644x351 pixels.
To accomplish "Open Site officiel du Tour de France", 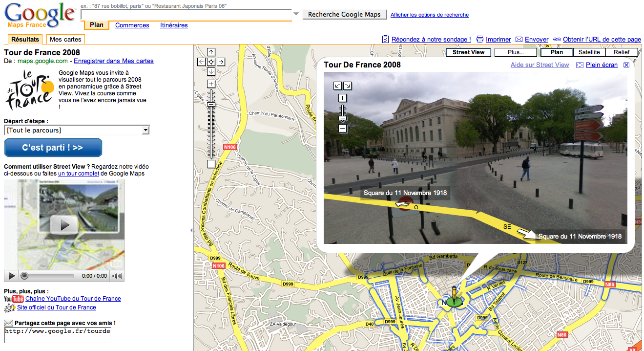I will (x=57, y=307).
